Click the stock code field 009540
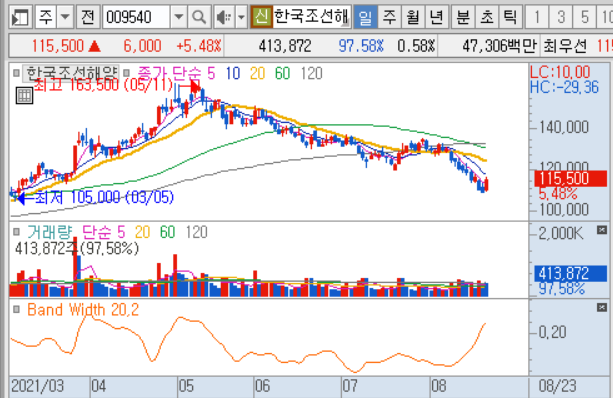This screenshot has height=398, width=613. pos(136,17)
